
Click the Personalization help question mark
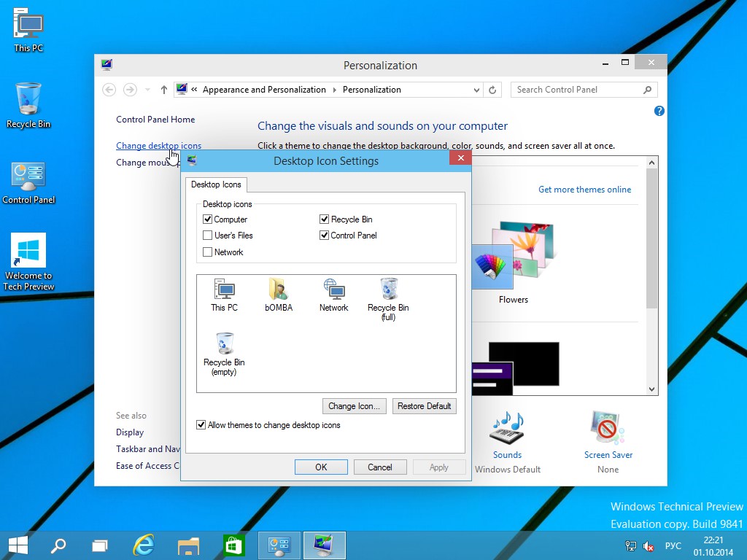[x=659, y=111]
